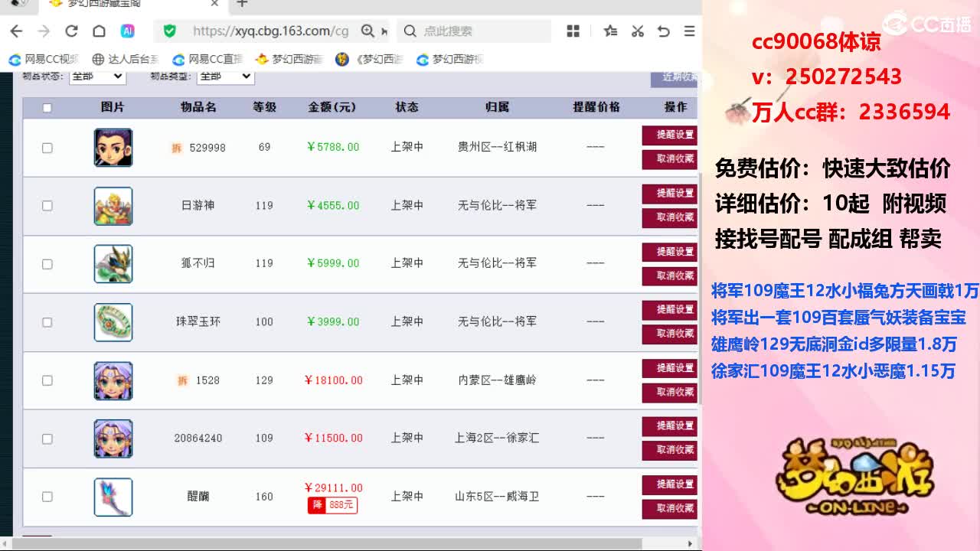This screenshot has height=551, width=980.
Task: Open a new browser tab
Action: click(242, 4)
